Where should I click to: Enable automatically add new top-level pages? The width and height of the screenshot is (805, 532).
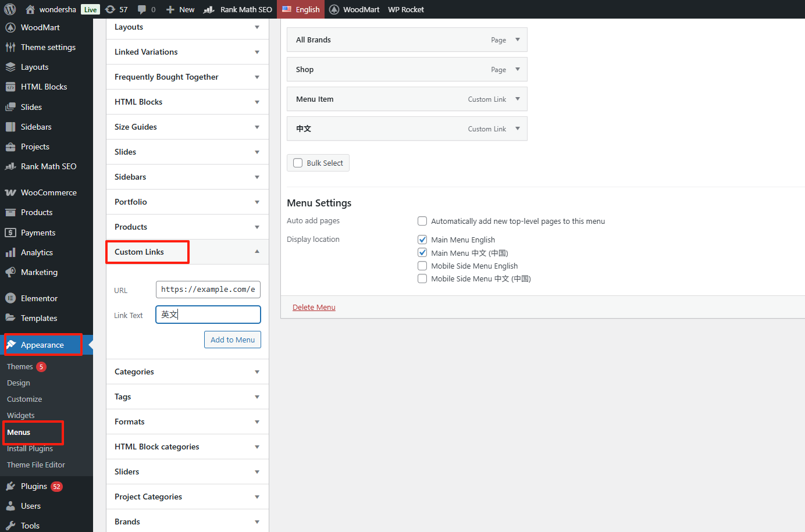pos(422,221)
